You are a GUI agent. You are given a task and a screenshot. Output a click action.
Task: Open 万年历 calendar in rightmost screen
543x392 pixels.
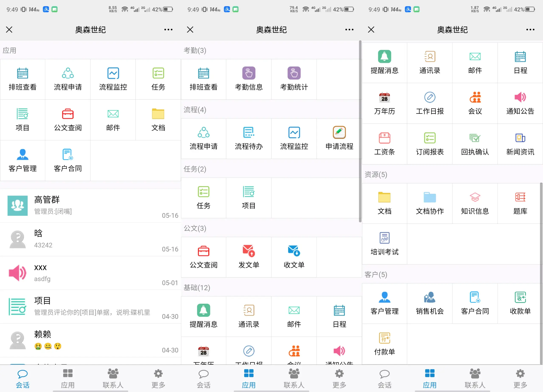coord(385,103)
